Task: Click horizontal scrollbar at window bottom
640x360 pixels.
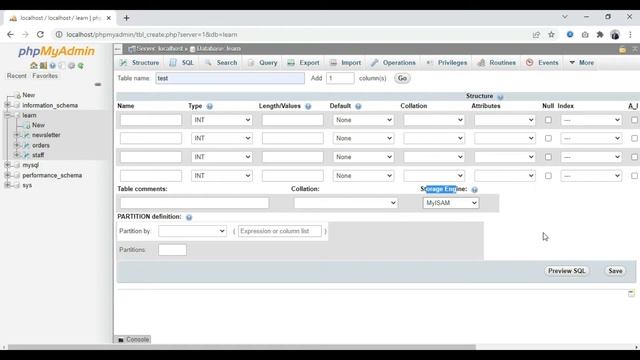Action: click(x=242, y=347)
